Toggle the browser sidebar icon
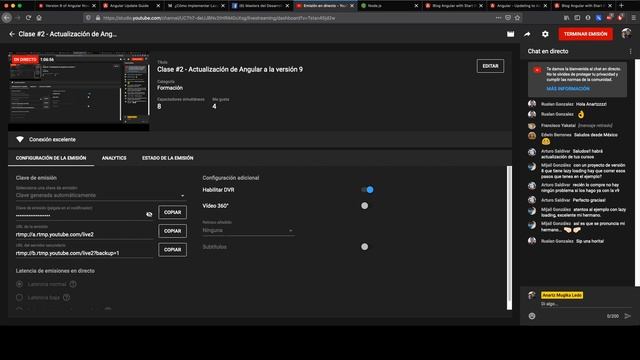 577,18
